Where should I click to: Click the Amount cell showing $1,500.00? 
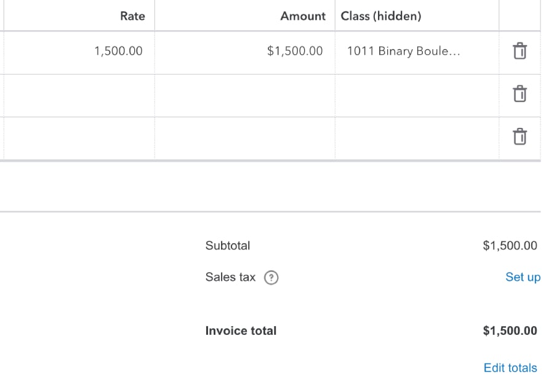click(x=294, y=51)
